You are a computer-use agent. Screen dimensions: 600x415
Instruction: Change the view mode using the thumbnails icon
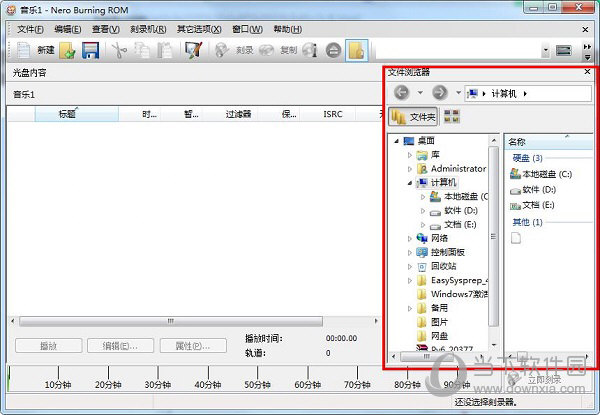[452, 117]
